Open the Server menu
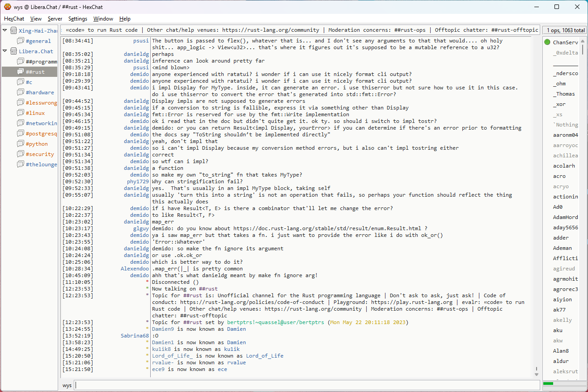Viewport: 588px width, 392px height. (x=55, y=19)
